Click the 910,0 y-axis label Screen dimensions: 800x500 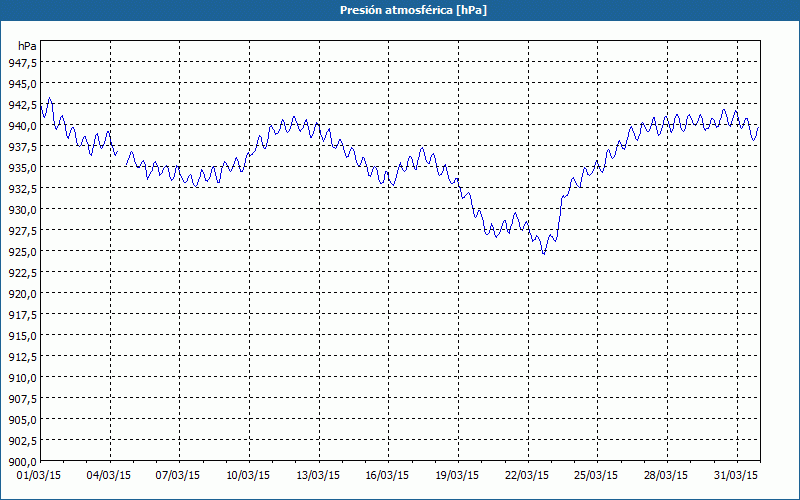22,378
